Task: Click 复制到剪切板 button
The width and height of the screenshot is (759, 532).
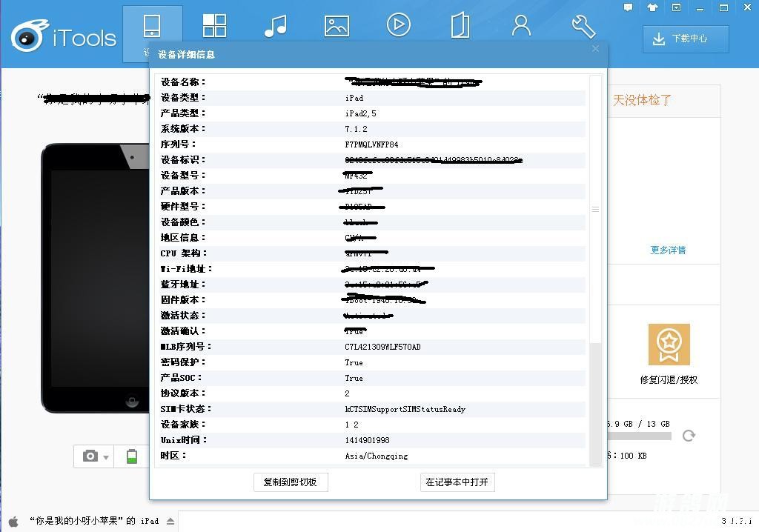Action: [x=291, y=482]
